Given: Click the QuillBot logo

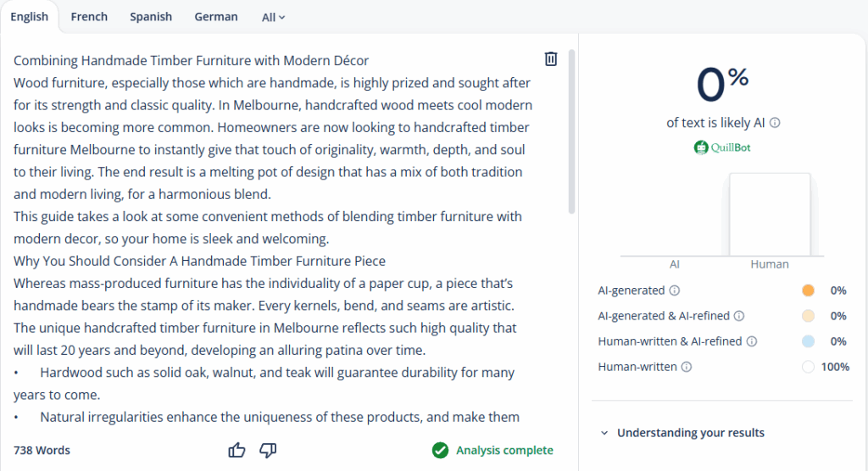Looking at the screenshot, I should click(722, 147).
